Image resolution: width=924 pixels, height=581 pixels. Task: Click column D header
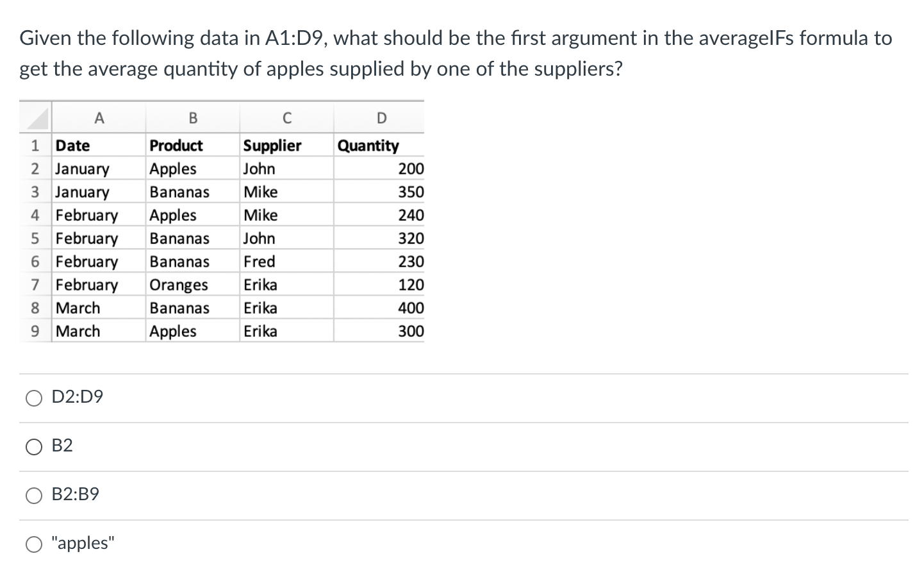click(x=380, y=118)
